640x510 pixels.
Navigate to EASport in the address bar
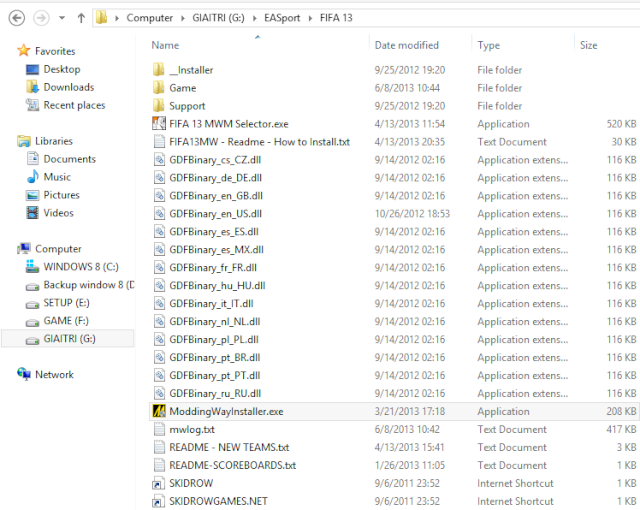point(282,18)
